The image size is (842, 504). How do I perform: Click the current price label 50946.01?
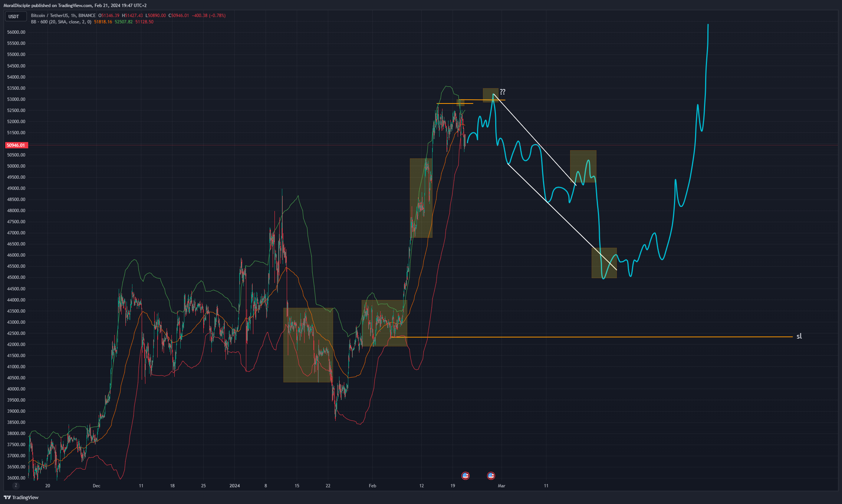coord(16,145)
